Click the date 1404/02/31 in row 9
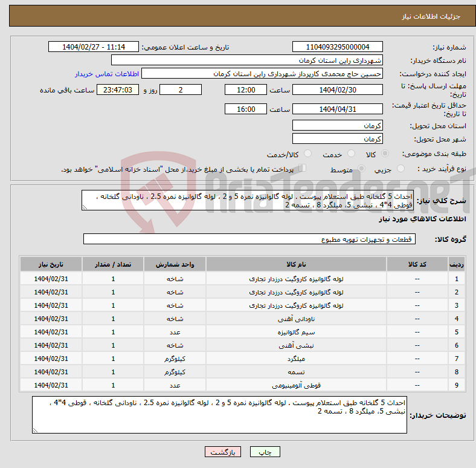Screen dimensions: 476x468 [51, 385]
